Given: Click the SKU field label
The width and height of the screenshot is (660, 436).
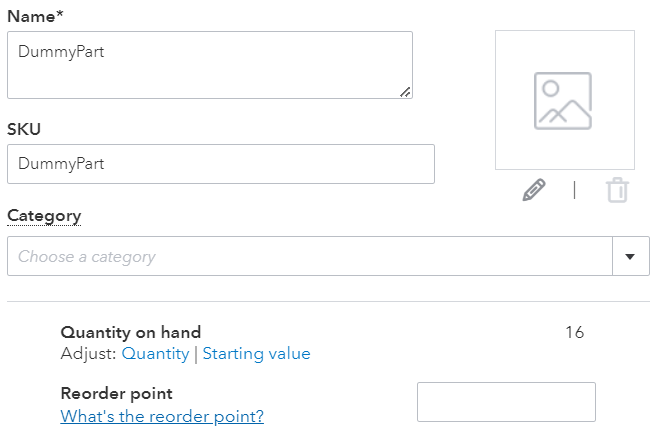Looking at the screenshot, I should tap(24, 129).
